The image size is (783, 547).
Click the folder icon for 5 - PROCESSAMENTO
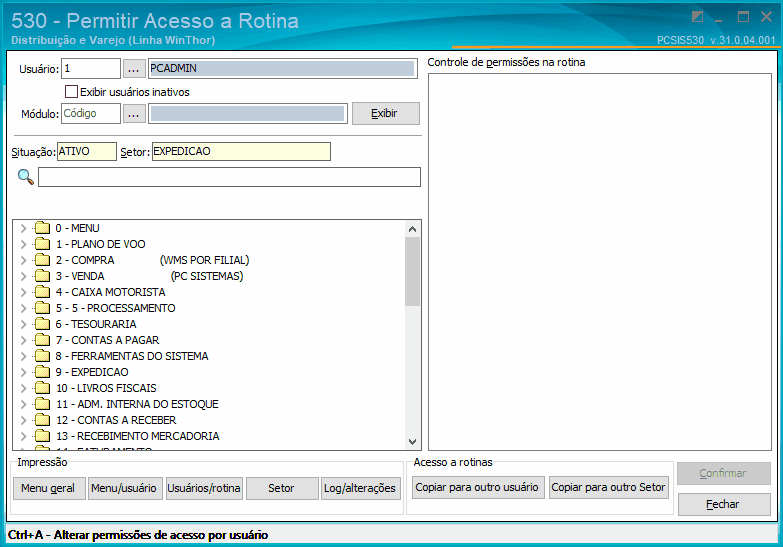tap(42, 308)
